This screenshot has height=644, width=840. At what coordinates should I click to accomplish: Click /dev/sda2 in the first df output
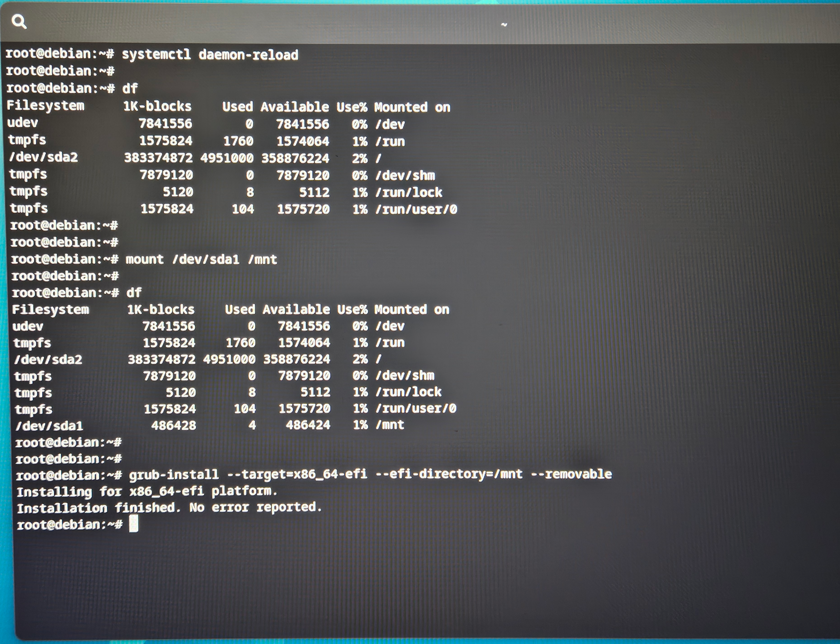(43, 157)
